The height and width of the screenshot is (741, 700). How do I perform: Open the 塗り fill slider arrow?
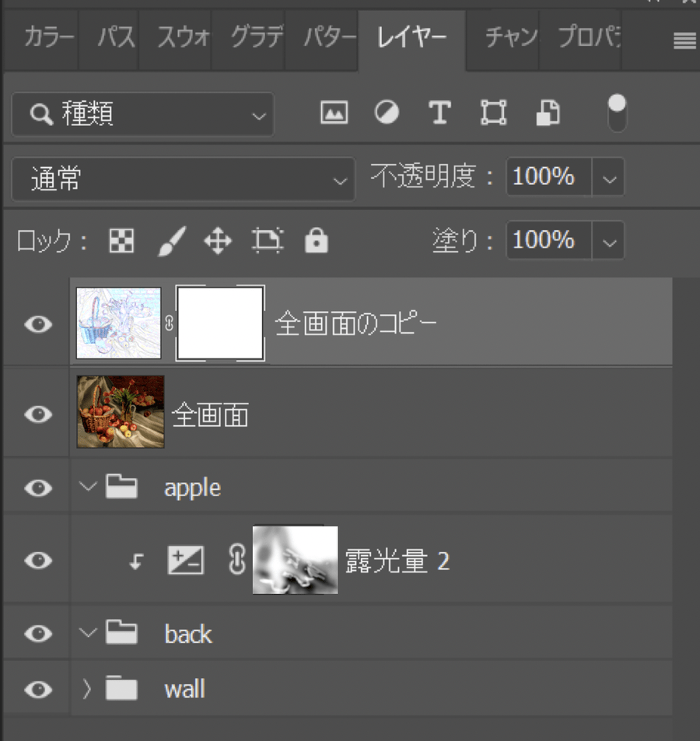(x=609, y=240)
